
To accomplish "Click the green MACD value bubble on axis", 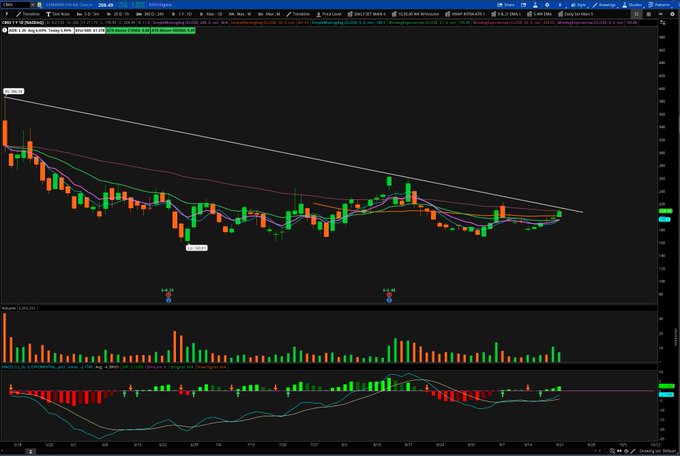I will (666, 386).
